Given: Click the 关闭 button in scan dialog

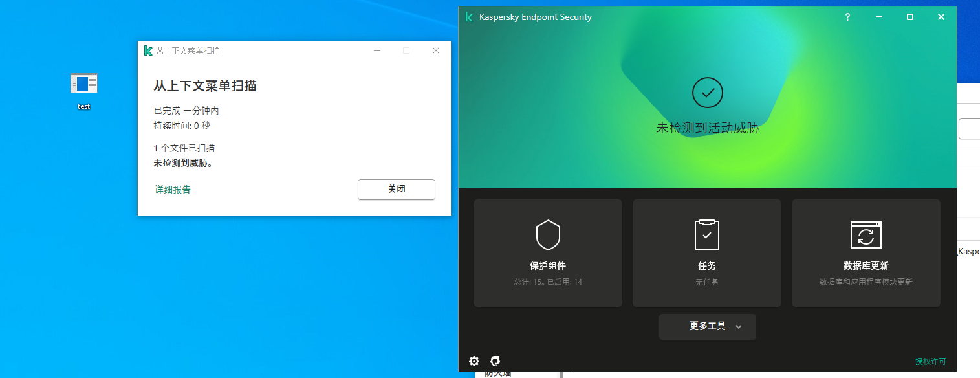Looking at the screenshot, I should 397,190.
